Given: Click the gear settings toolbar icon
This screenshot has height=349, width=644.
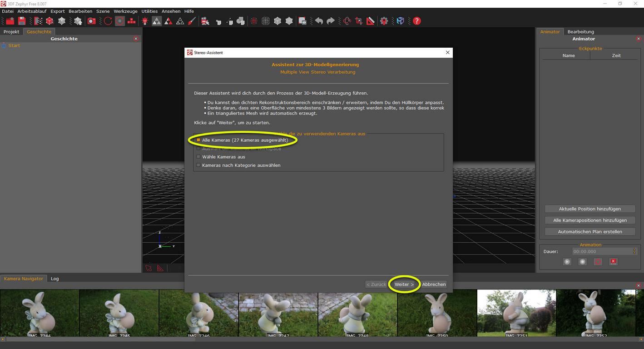Looking at the screenshot, I should 384,21.
